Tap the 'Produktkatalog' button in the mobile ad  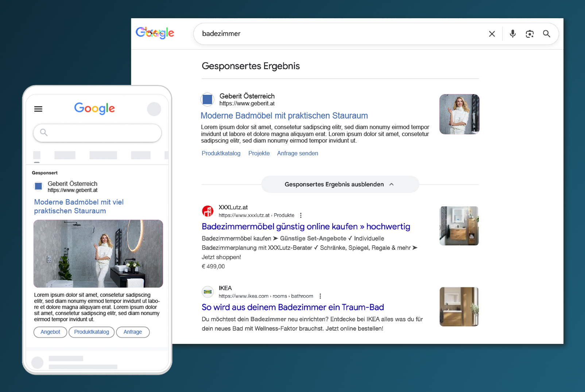[x=92, y=332]
